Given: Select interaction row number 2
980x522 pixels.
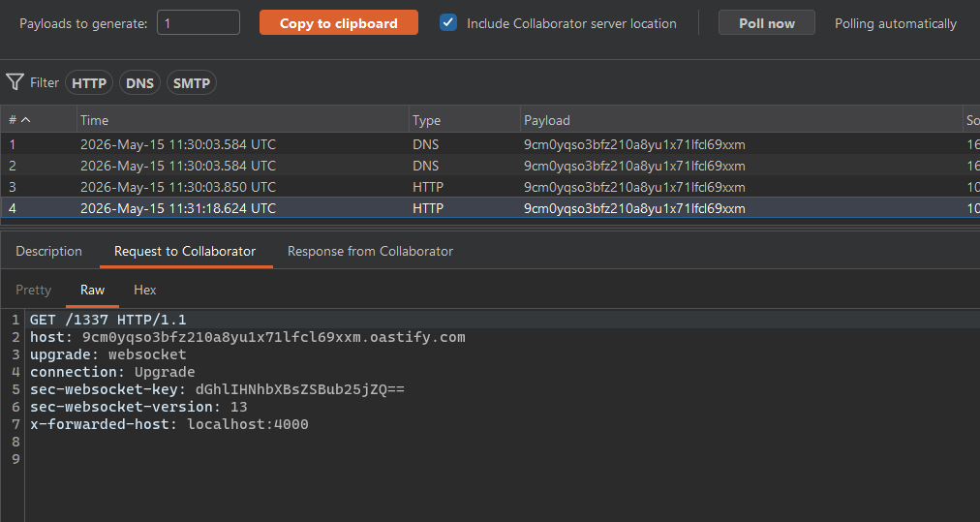Looking at the screenshot, I should (490, 166).
